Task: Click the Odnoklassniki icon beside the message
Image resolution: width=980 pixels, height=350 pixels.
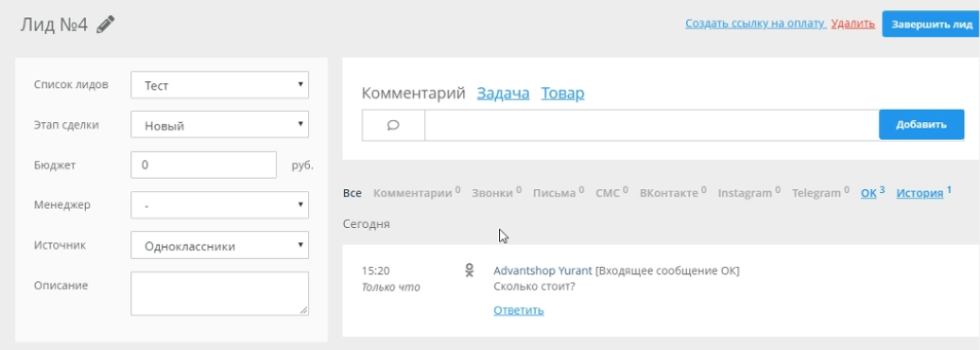Action: [x=470, y=271]
